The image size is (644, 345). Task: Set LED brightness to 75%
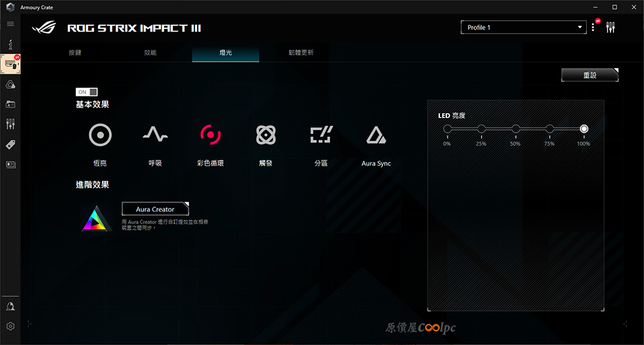coord(550,129)
